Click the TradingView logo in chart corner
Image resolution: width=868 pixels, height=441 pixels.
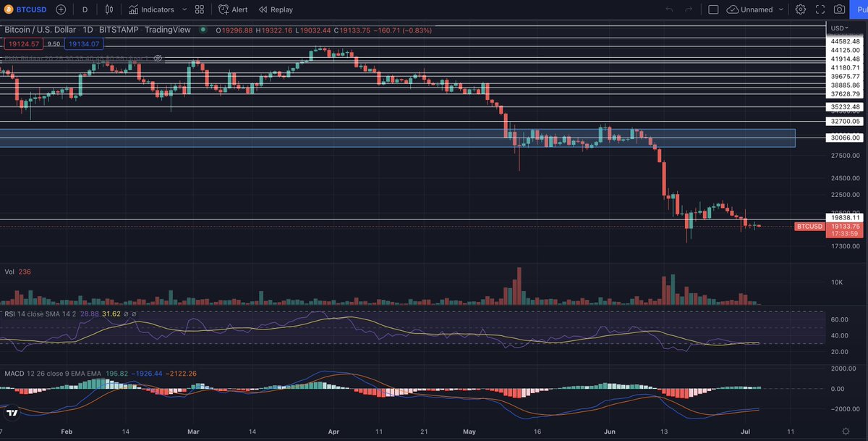pyautogui.click(x=11, y=413)
